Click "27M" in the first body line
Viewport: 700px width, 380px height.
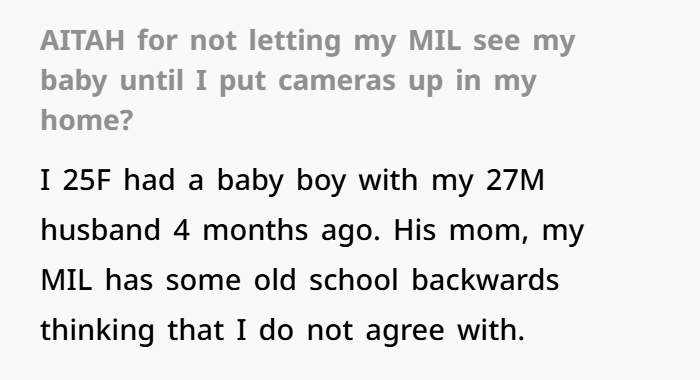515,180
